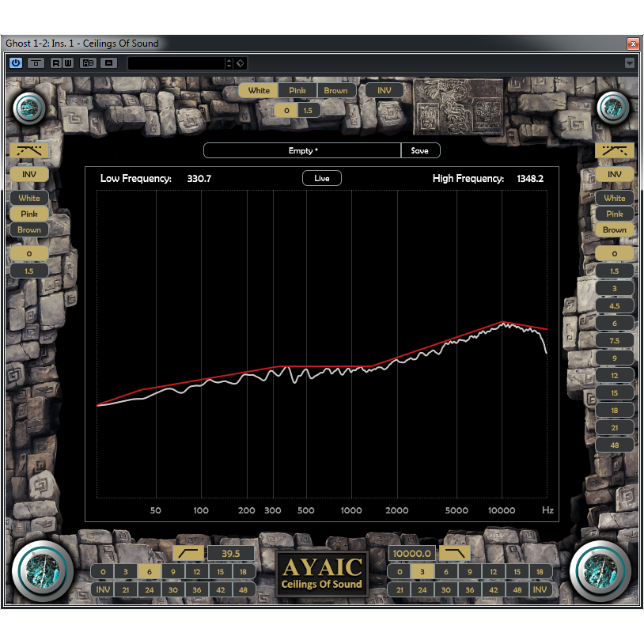Click the Save preset button

(420, 150)
